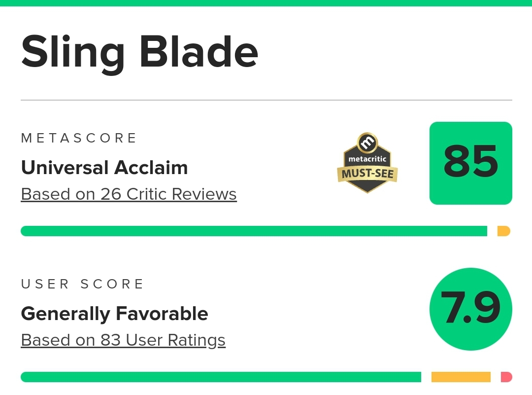
Task: Click the divider line under the title
Action: [266, 100]
